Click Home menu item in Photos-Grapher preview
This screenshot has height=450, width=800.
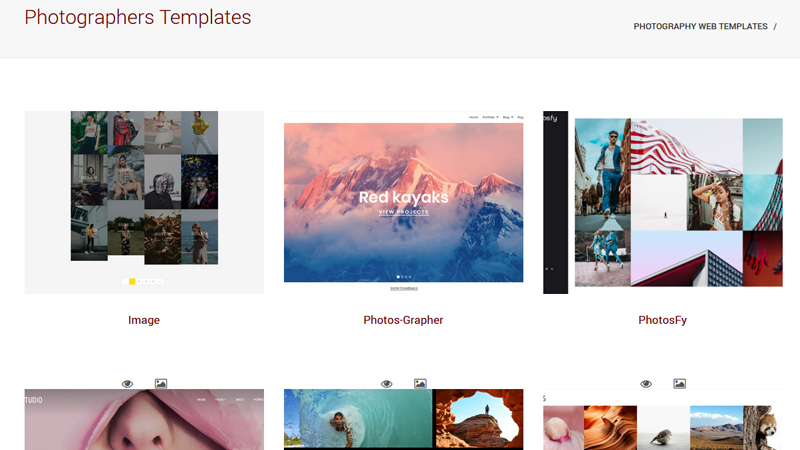click(473, 117)
